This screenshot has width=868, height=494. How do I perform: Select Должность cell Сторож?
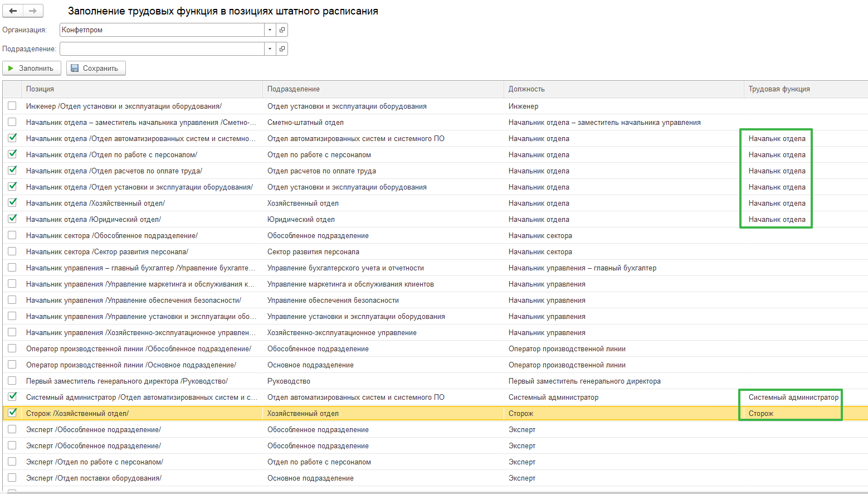[521, 414]
